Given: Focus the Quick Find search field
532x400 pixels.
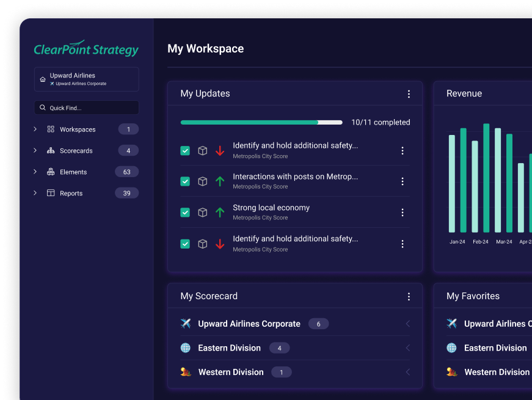Looking at the screenshot, I should (87, 107).
